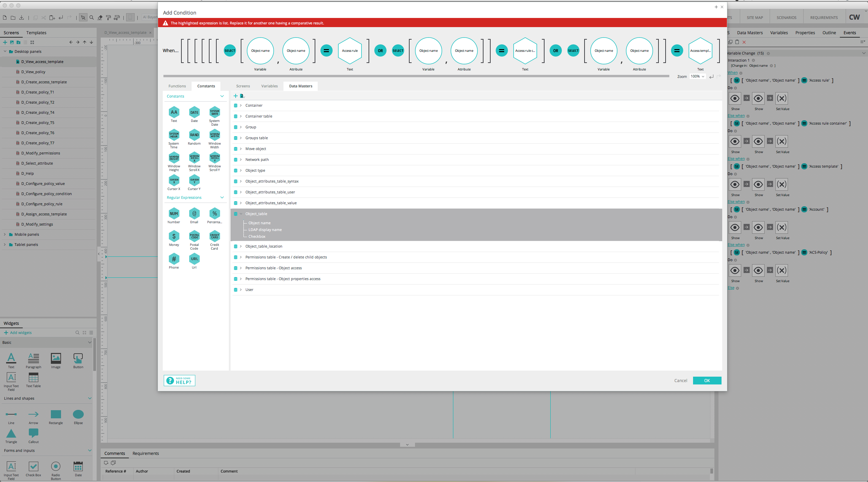Open the Variables tab
868x482 pixels.
(x=269, y=86)
